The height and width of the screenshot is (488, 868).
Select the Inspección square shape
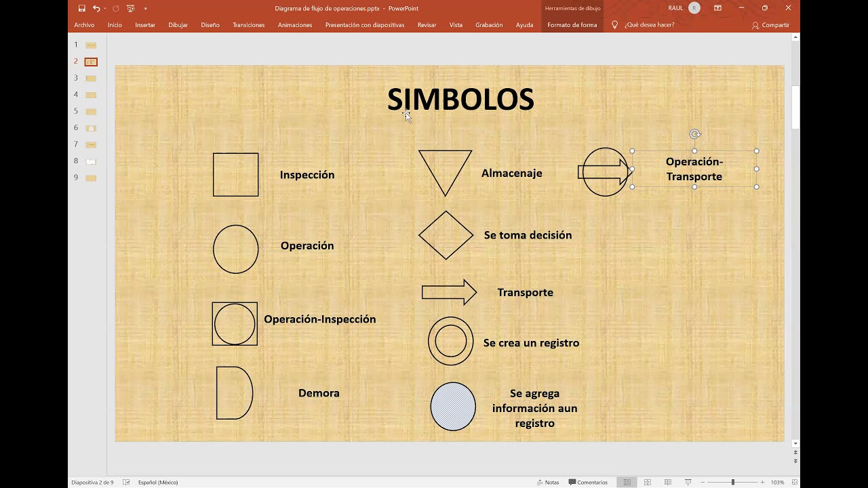[236, 175]
